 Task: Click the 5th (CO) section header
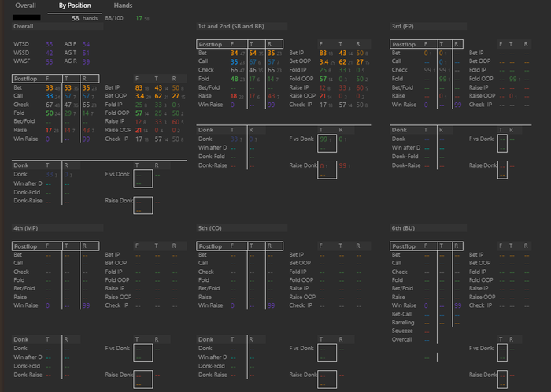(242, 228)
